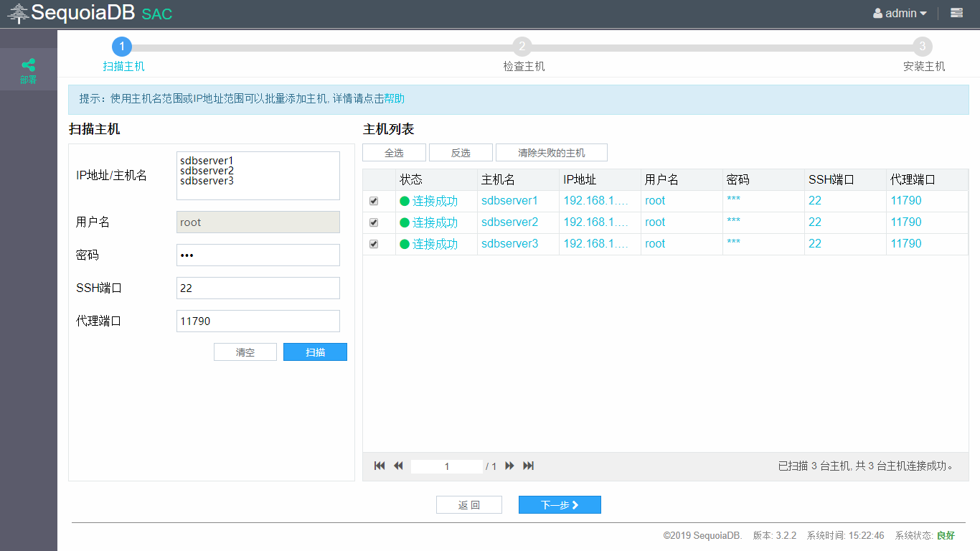Focus the SSH端口 input with 22
The image size is (980, 551).
coord(258,288)
